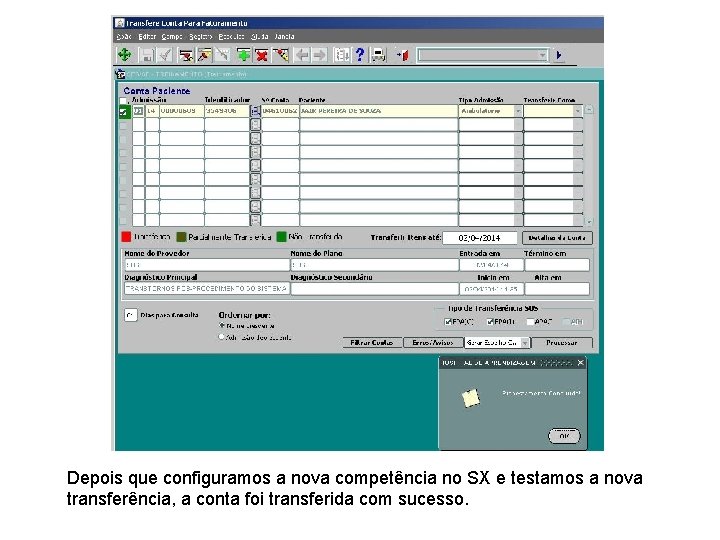Open the Editar menu
The height and width of the screenshot is (540, 720).
coord(147,36)
